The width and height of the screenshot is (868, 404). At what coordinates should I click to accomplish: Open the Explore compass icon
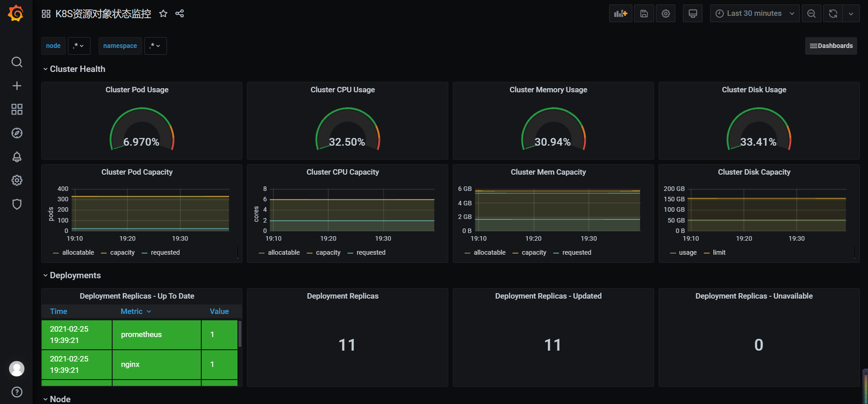17,133
